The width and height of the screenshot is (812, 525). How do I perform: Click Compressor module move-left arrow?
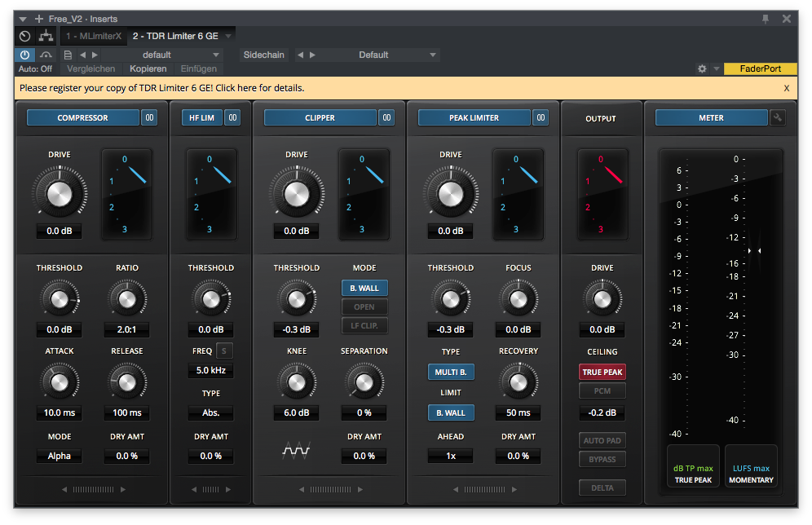tap(64, 489)
